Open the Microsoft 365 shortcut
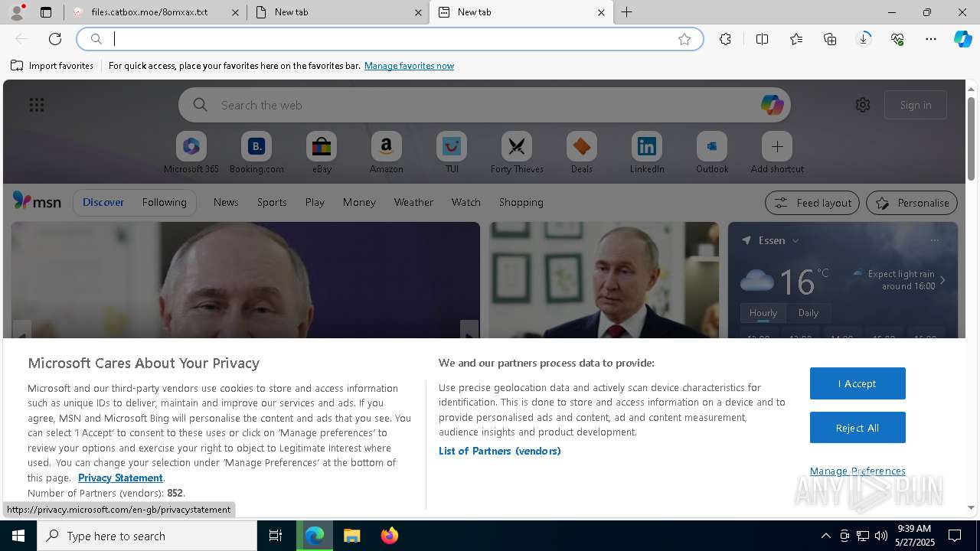The width and height of the screenshot is (980, 551). point(191,153)
